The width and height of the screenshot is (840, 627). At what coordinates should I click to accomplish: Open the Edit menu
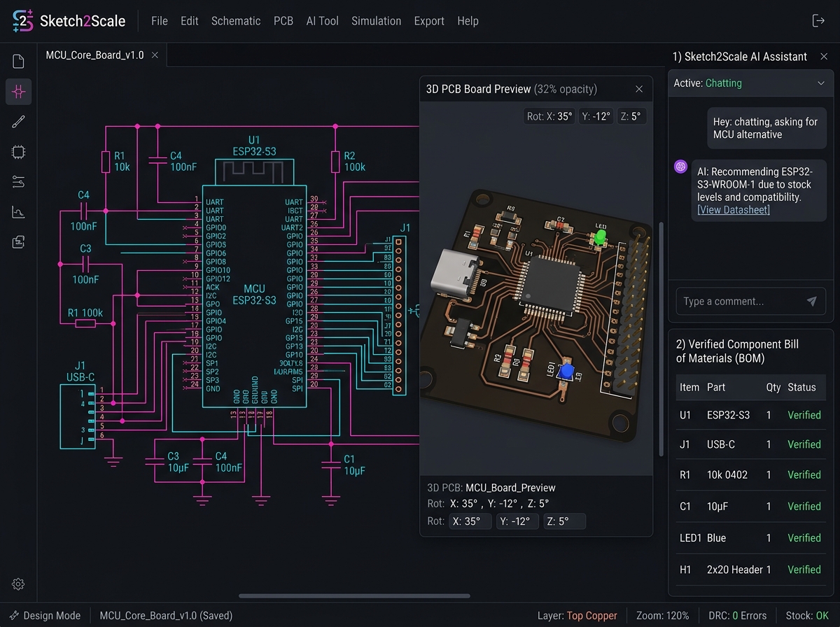190,21
